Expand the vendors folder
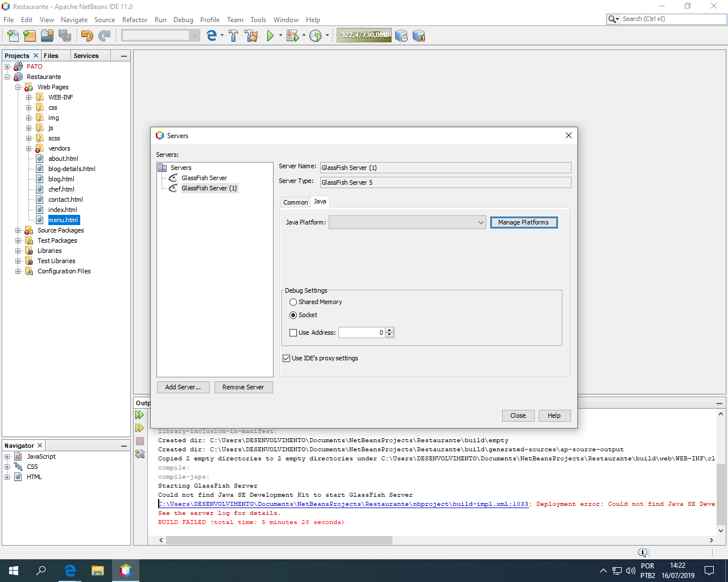728x582 pixels. tap(29, 149)
